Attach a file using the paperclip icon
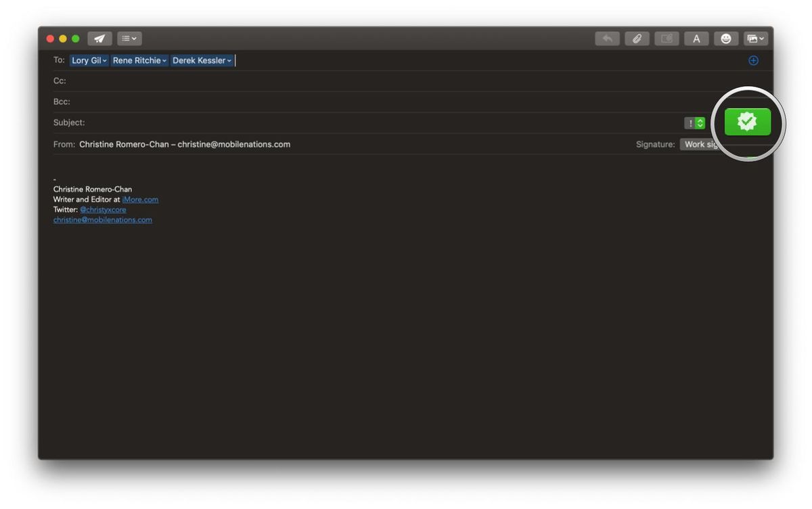The image size is (812, 509). [637, 39]
